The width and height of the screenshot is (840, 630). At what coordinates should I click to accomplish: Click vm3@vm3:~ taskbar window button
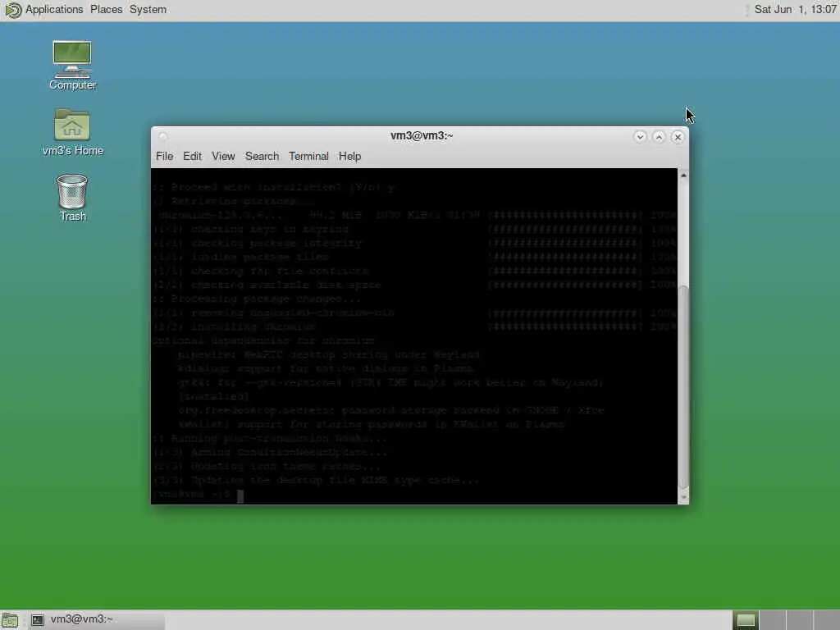click(x=95, y=620)
